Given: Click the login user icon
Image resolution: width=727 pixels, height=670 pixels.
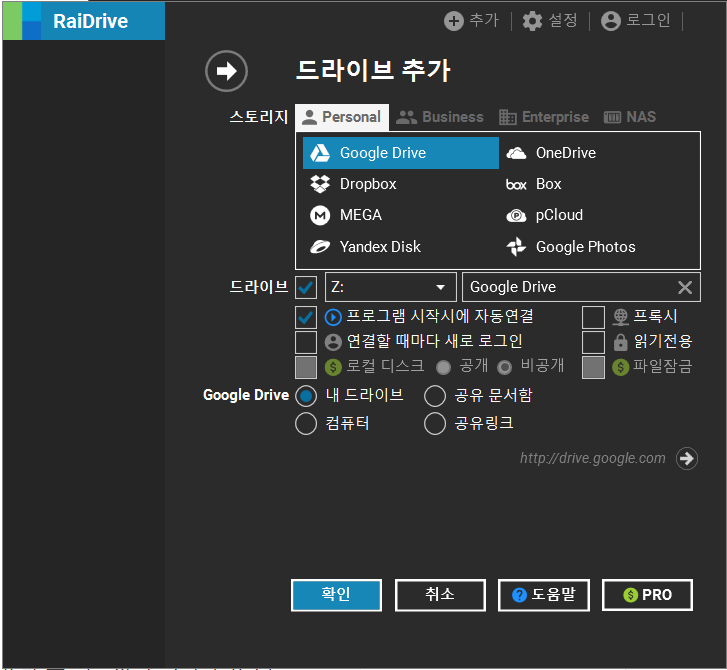Looking at the screenshot, I should 611,21.
